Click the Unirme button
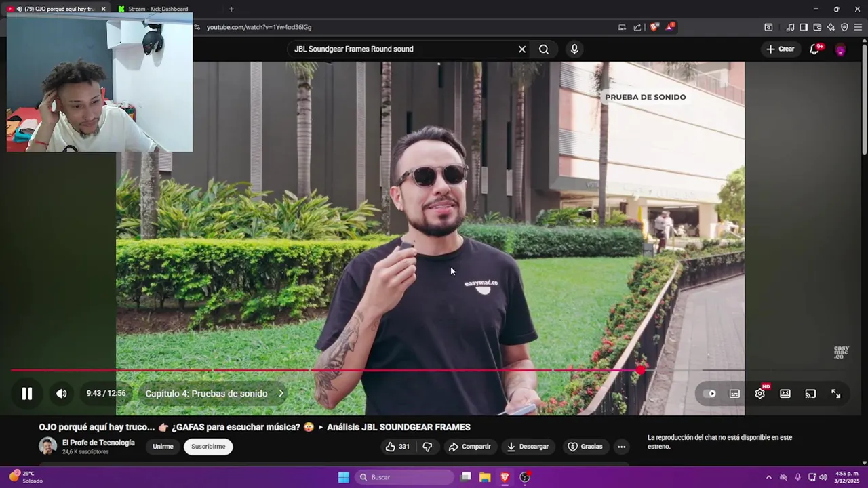This screenshot has height=488, width=868. (163, 447)
